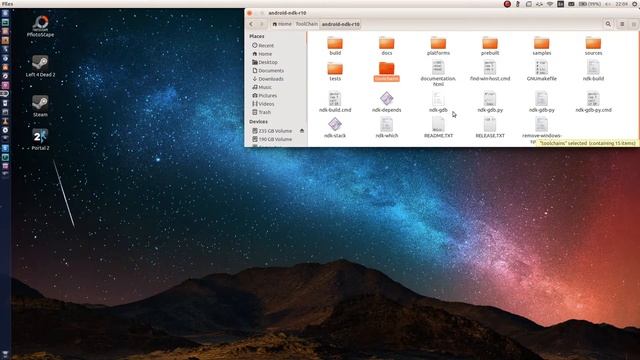The image size is (640, 360).
Task: Open the build folder
Action: point(335,46)
